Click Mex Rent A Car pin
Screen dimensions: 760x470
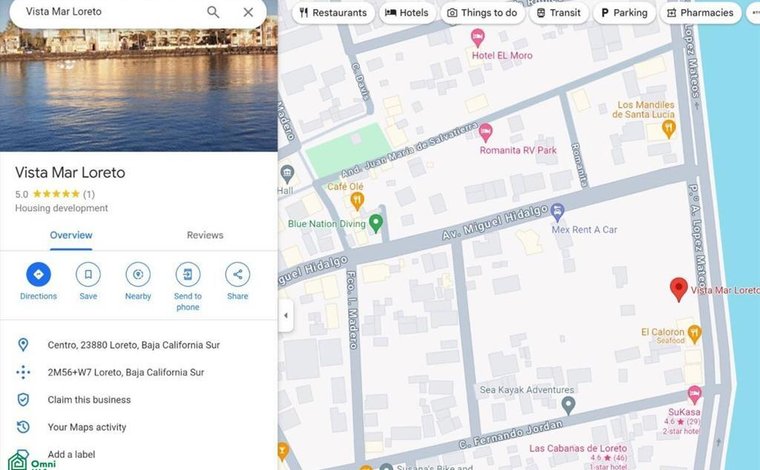(557, 212)
